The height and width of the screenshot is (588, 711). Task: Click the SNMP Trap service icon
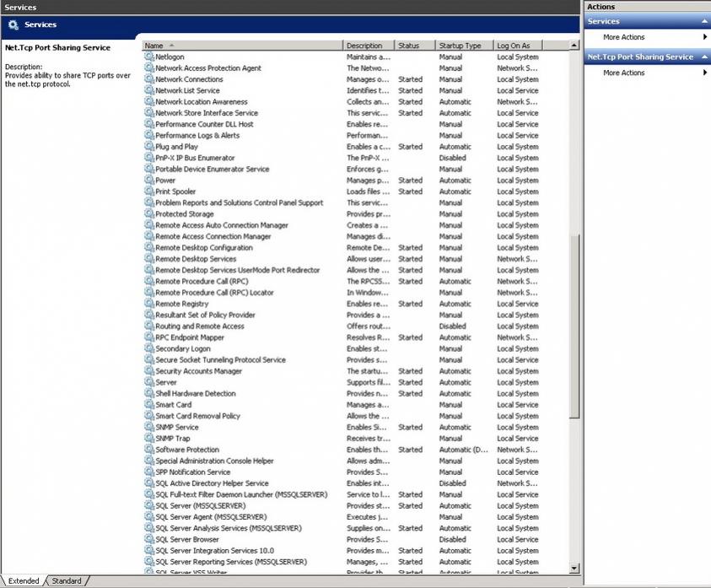click(x=148, y=439)
